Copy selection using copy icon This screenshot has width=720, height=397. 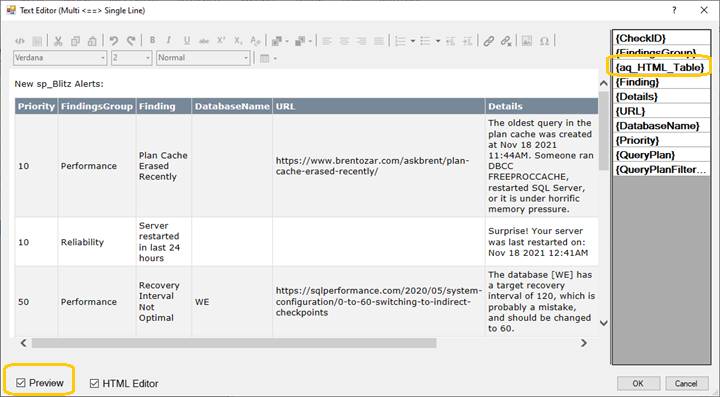(75, 41)
